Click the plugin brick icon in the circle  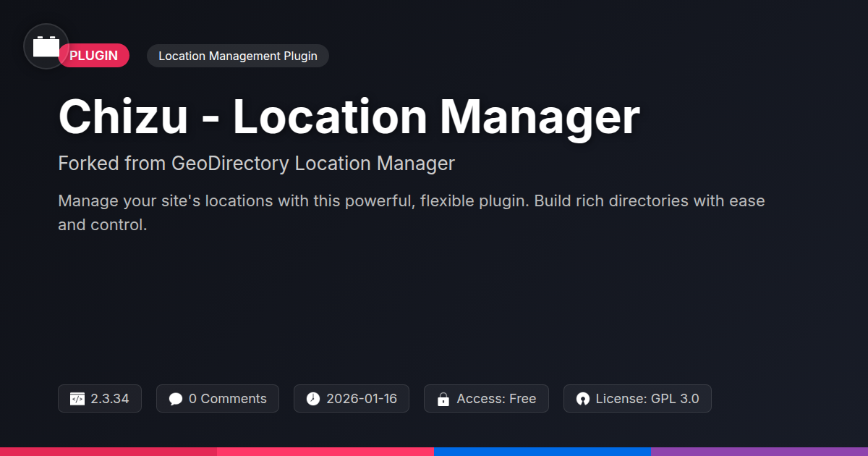tap(46, 46)
